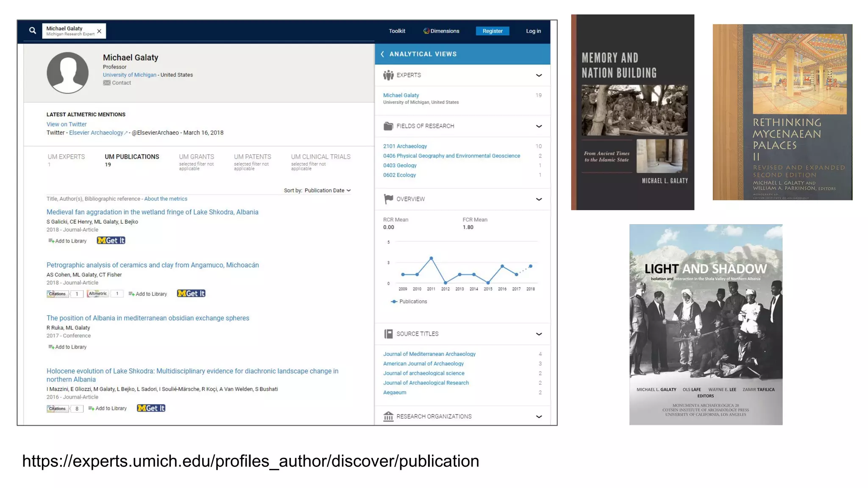The height and width of the screenshot is (488, 868).
Task: Open Petrographic analysis of ceramics article
Action: click(153, 265)
